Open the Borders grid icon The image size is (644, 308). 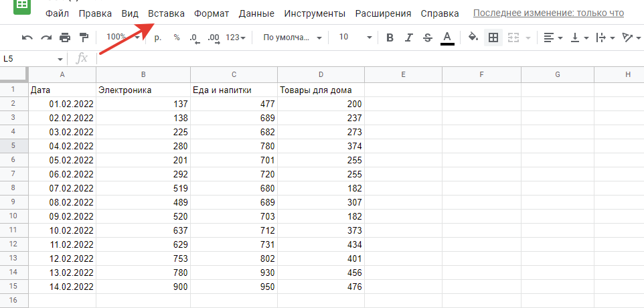[493, 37]
